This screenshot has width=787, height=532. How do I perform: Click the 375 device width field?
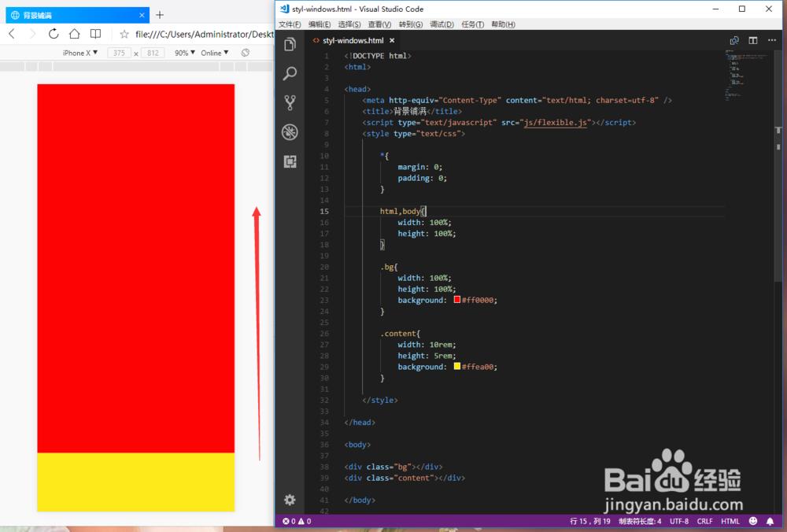pos(119,53)
